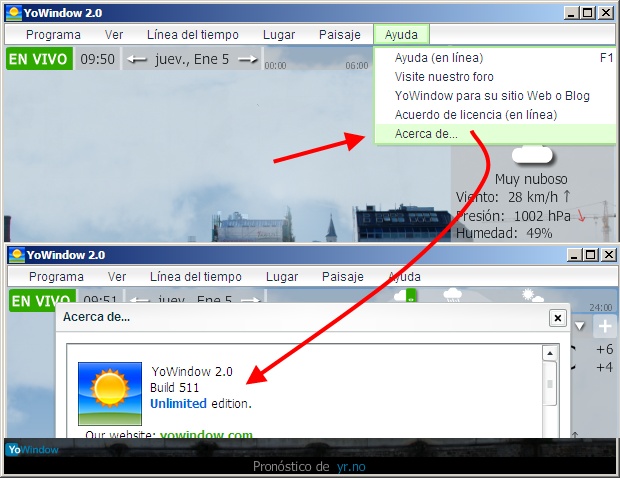Click the next day right arrow
620x478 pixels.
point(248,59)
